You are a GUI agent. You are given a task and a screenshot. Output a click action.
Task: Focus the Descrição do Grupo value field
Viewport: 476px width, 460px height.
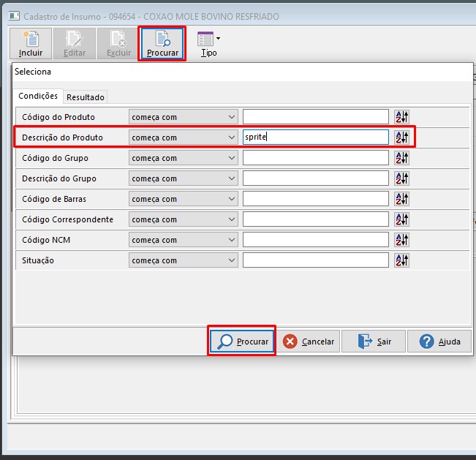click(x=316, y=178)
